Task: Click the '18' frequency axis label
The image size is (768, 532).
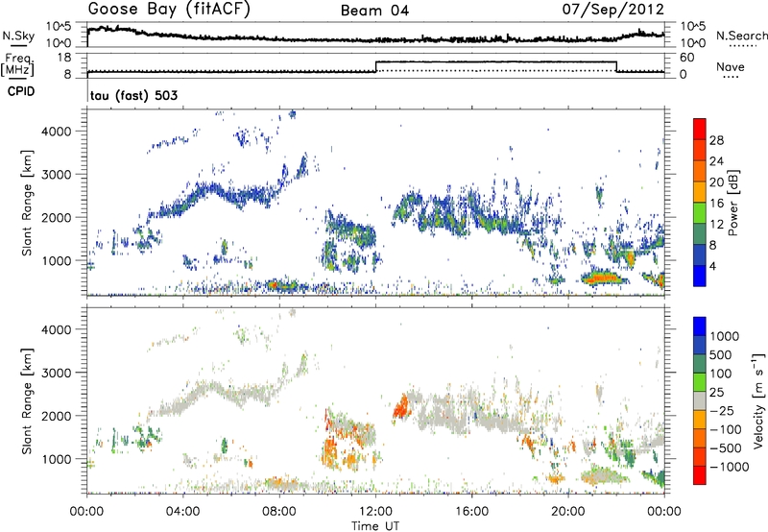Action: pos(64,58)
